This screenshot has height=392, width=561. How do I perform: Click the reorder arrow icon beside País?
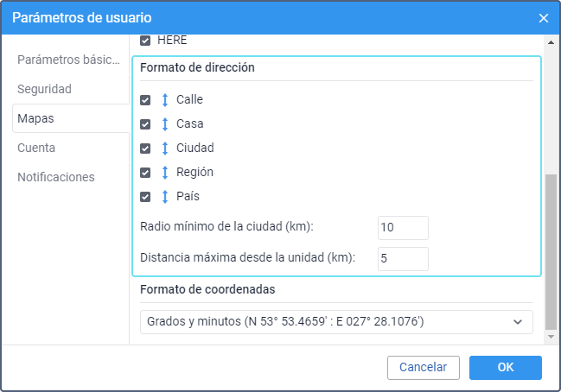tap(164, 196)
